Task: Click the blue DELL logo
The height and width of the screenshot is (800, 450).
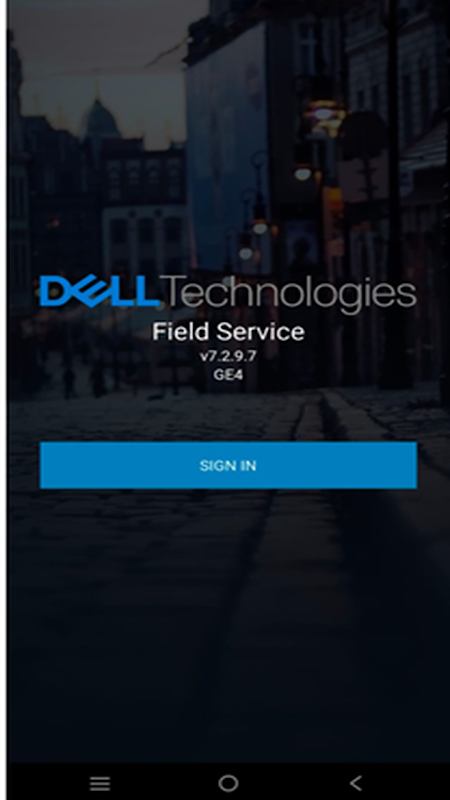Action: [99, 291]
